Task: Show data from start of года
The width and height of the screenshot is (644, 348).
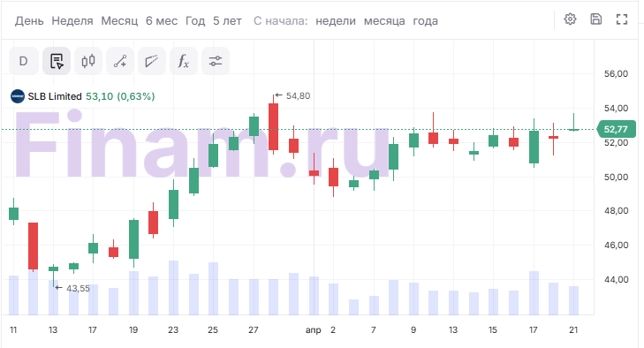Action: coord(425,21)
